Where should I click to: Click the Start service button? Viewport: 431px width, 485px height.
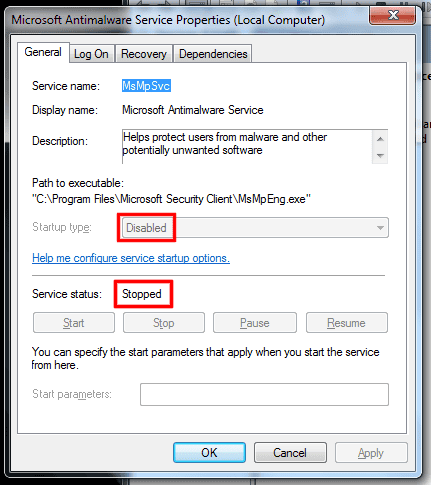coord(74,323)
